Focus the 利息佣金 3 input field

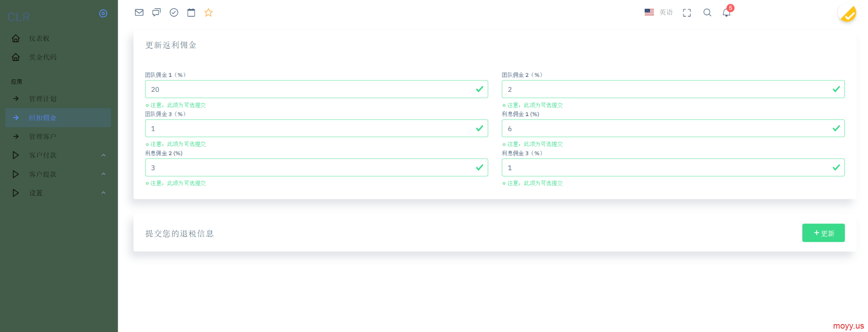click(x=673, y=168)
